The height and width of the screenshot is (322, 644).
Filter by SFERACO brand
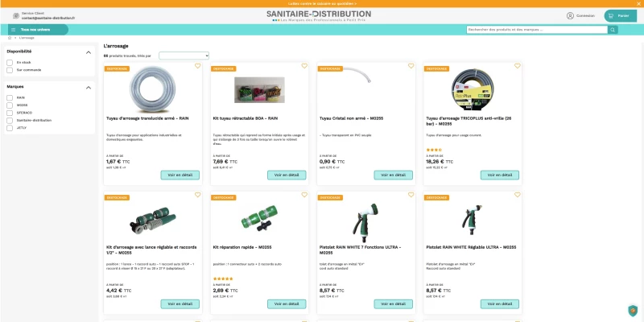click(10, 113)
